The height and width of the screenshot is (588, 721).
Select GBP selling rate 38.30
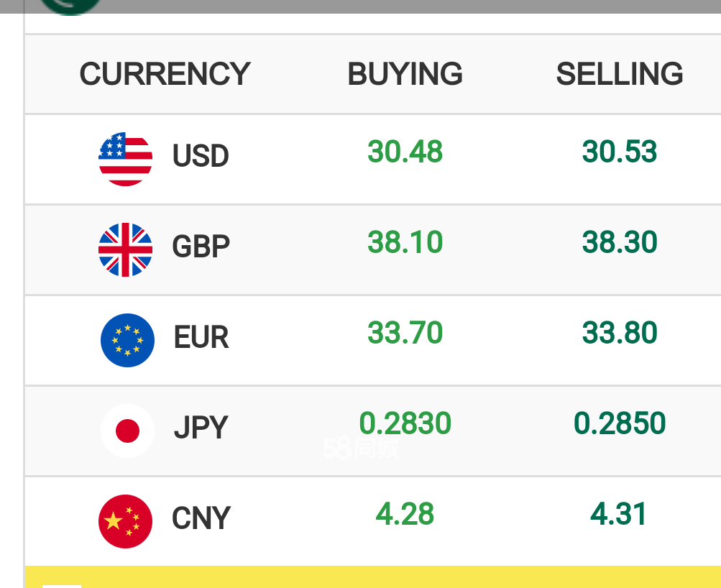[x=620, y=242]
